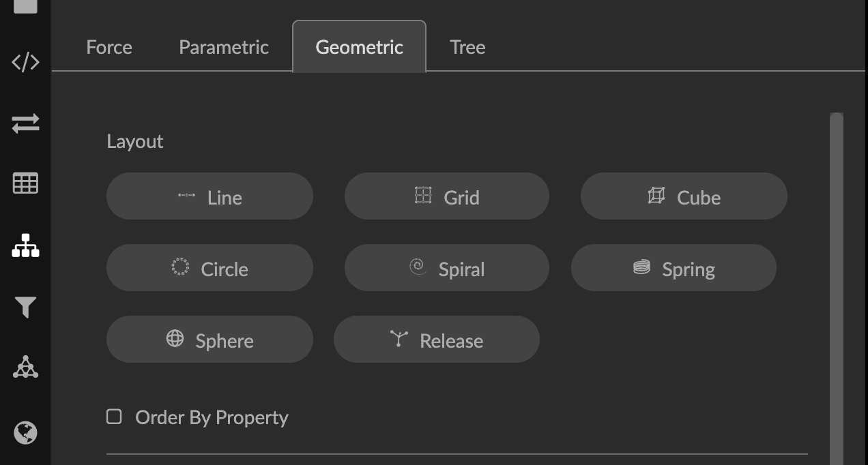Open the globe map sidebar icon
This screenshot has width=868, height=465.
pos(25,432)
